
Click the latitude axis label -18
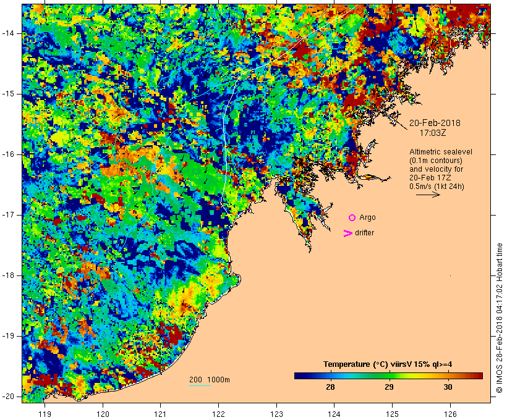8,275
